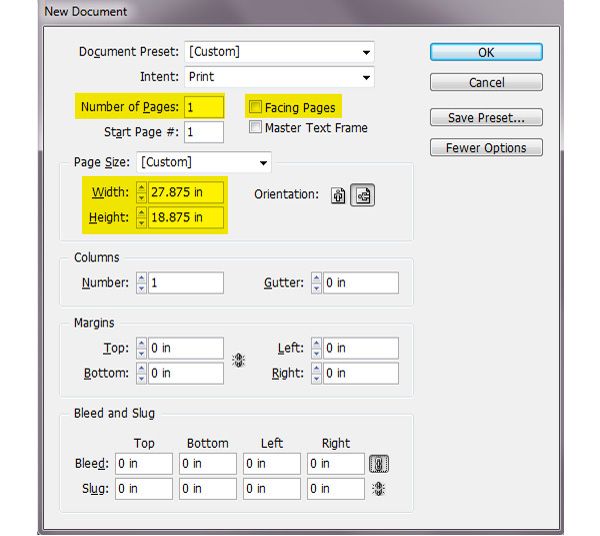600x536 pixels.
Task: Toggle the bleed chain link icon
Action: coord(378,464)
